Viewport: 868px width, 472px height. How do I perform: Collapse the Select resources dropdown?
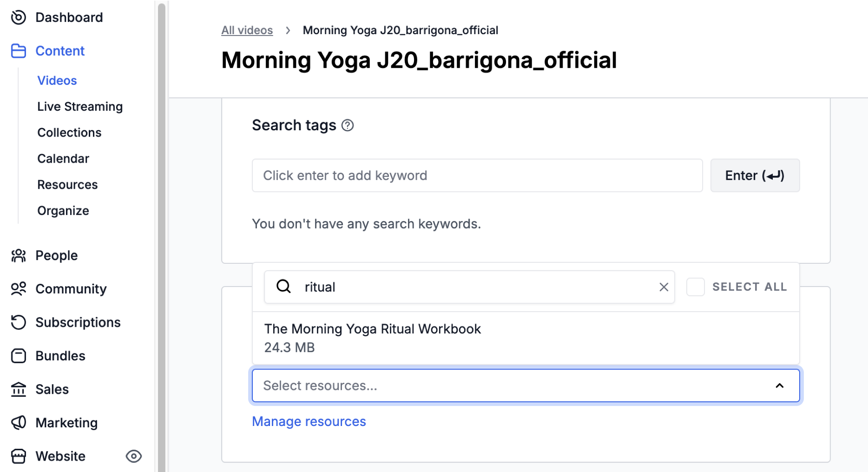coord(779,386)
